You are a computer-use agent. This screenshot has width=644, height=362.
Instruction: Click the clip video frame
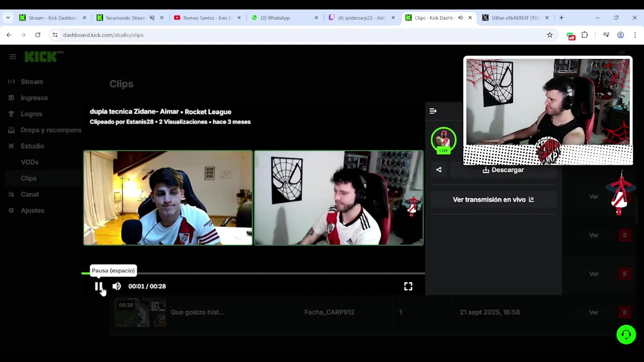coord(254,198)
